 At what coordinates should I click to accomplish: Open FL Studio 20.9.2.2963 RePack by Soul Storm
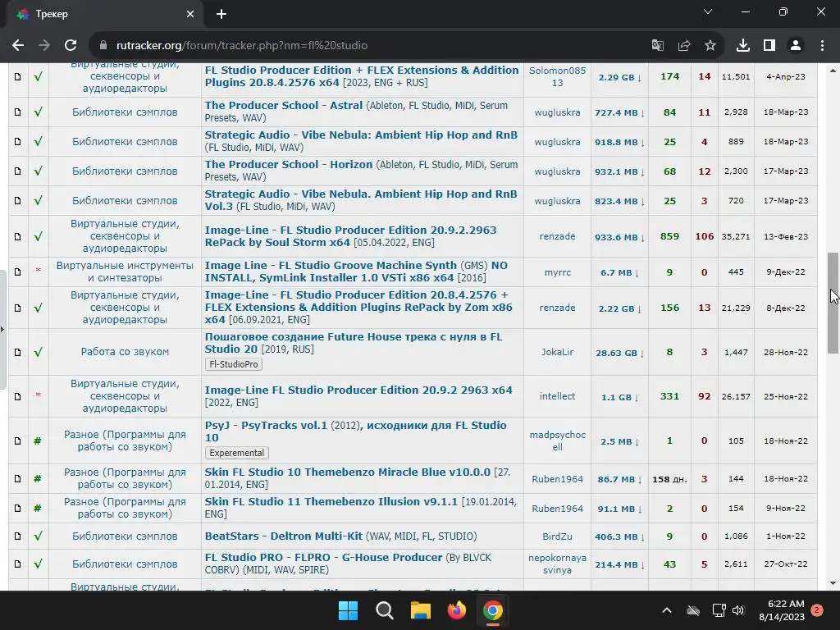[x=350, y=236]
